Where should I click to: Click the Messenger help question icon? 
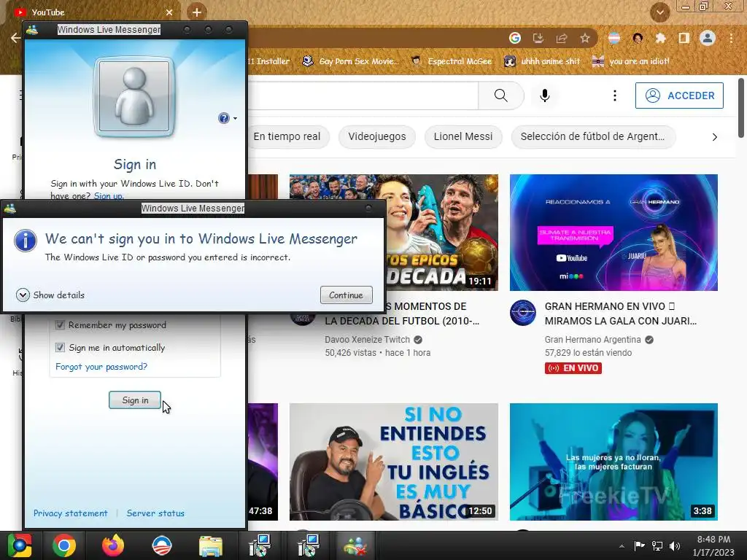tap(223, 118)
